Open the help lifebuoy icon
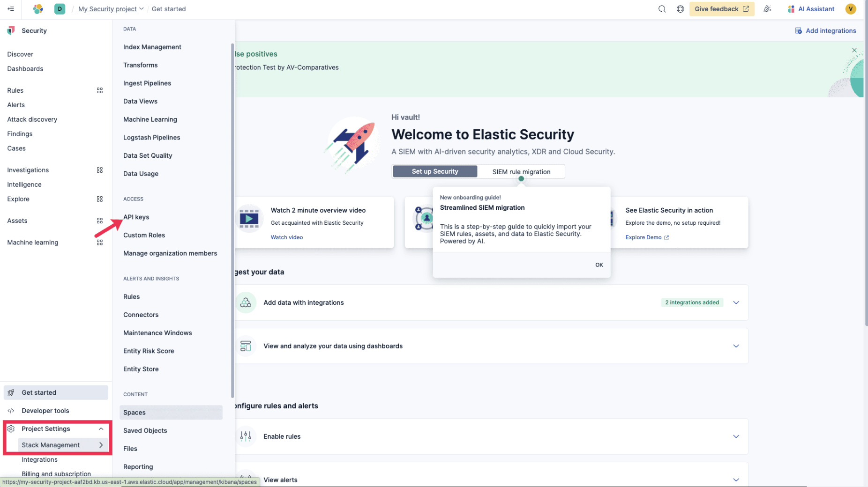The image size is (868, 487). pyautogui.click(x=680, y=9)
